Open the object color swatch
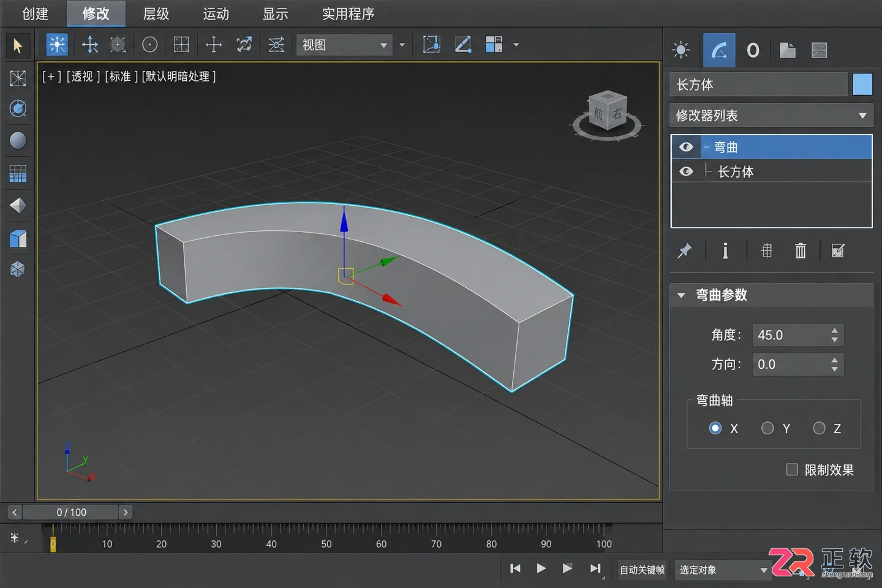Viewport: 882px width, 588px height. pyautogui.click(x=862, y=85)
